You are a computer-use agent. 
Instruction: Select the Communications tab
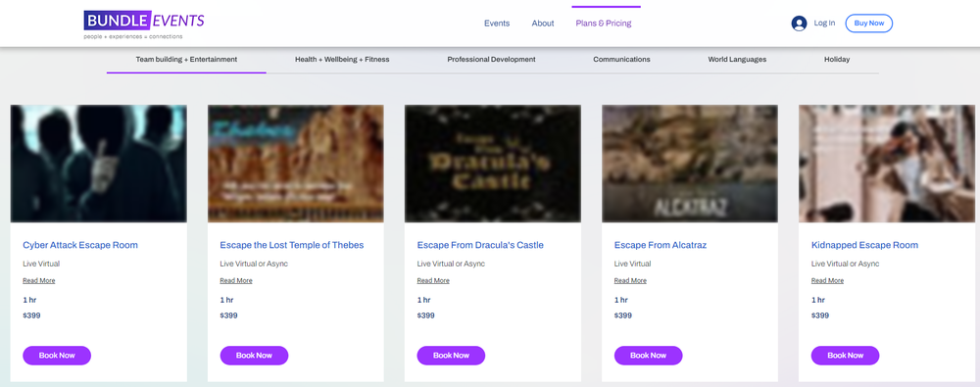click(x=621, y=60)
